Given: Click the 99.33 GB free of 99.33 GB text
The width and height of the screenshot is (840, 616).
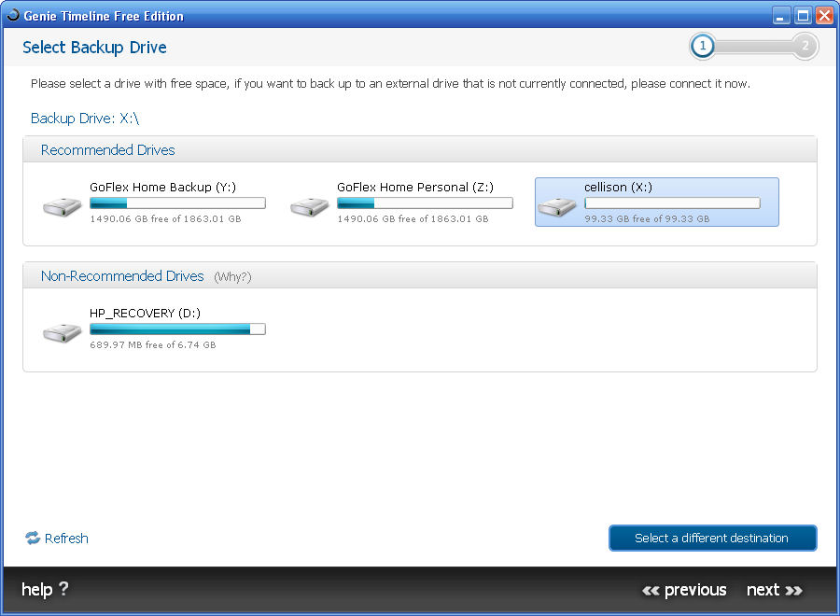Looking at the screenshot, I should pyautogui.click(x=647, y=218).
